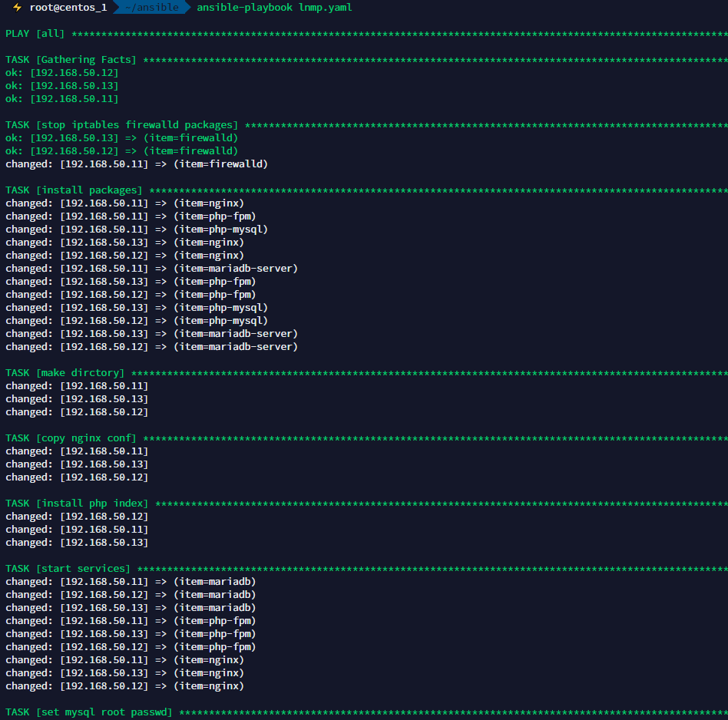728x720 pixels.
Task: Click the 192.168.50.11 item=php-mysql line
Action: (137, 230)
